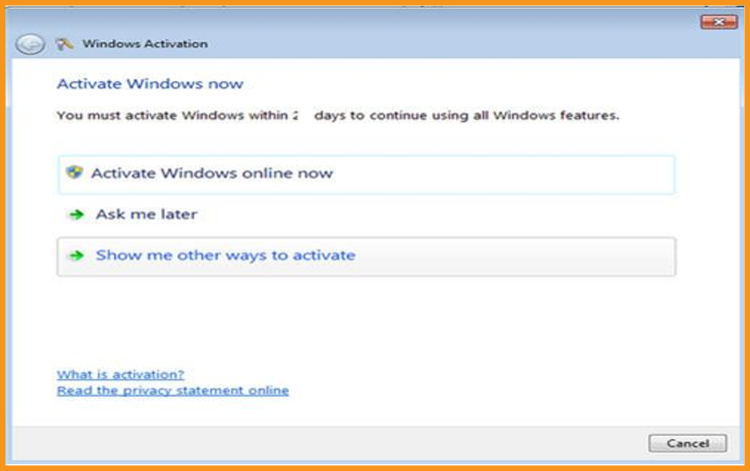
Task: Click the back arrow button
Action: 30,44
